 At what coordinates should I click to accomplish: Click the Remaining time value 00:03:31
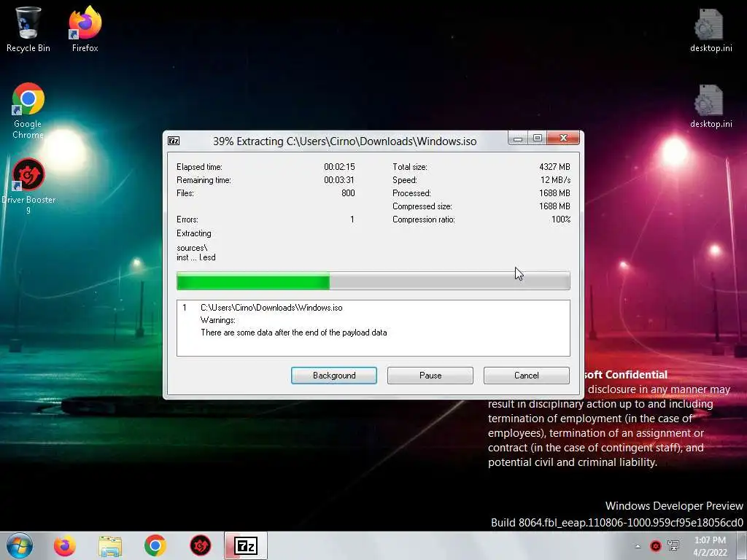coord(339,180)
